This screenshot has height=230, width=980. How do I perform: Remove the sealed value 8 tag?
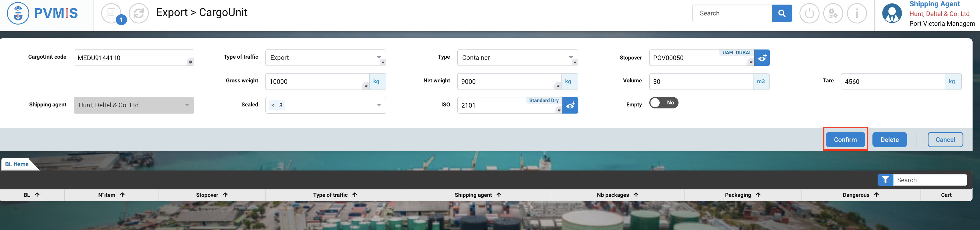(x=273, y=105)
